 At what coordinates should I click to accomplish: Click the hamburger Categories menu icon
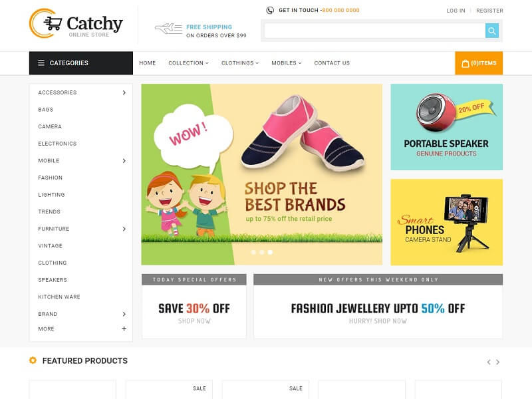coord(41,63)
